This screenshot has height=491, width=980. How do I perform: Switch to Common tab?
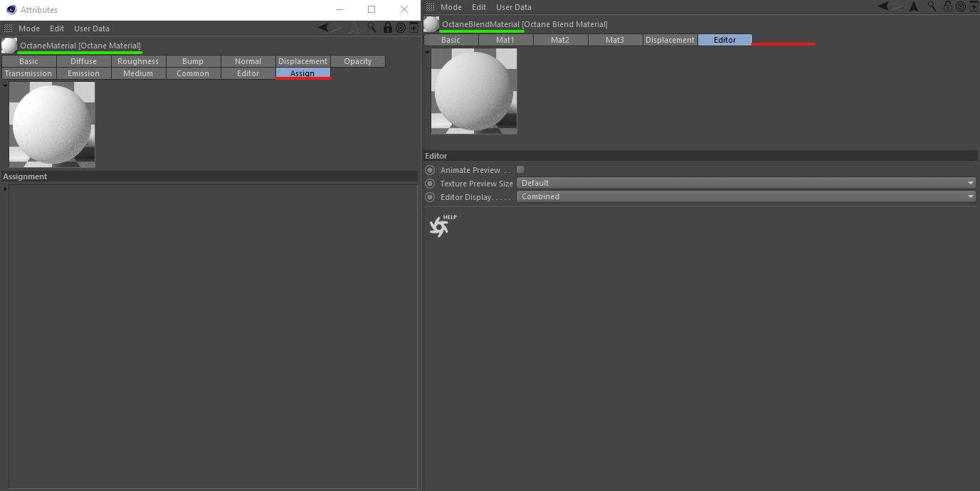pyautogui.click(x=193, y=73)
